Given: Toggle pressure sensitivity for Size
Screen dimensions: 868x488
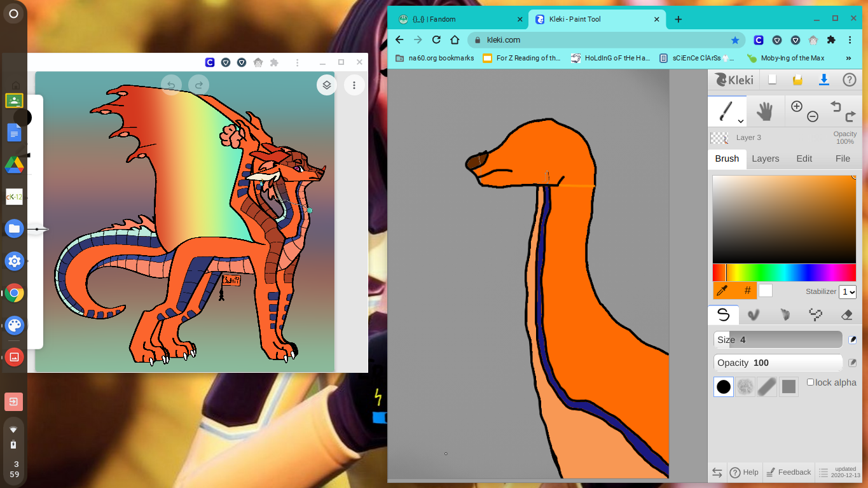Looking at the screenshot, I should click(853, 340).
